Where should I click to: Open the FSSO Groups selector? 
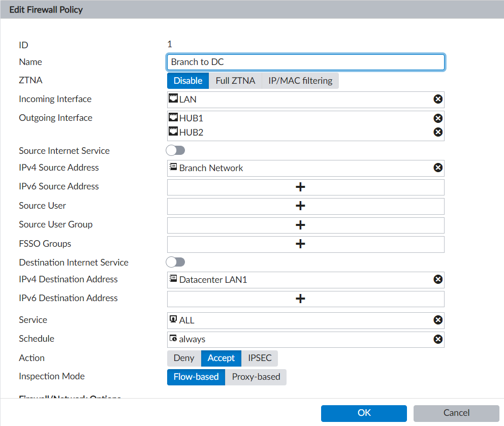tap(300, 244)
